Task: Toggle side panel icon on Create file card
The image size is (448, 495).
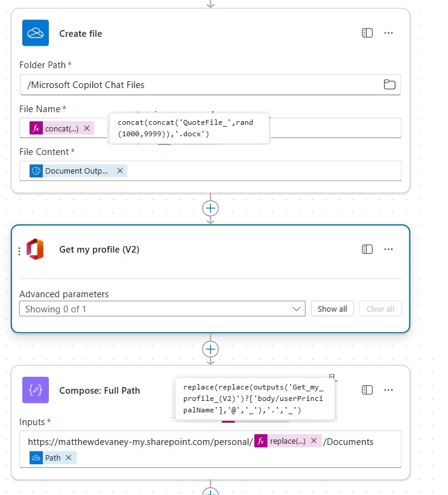Action: (x=367, y=33)
